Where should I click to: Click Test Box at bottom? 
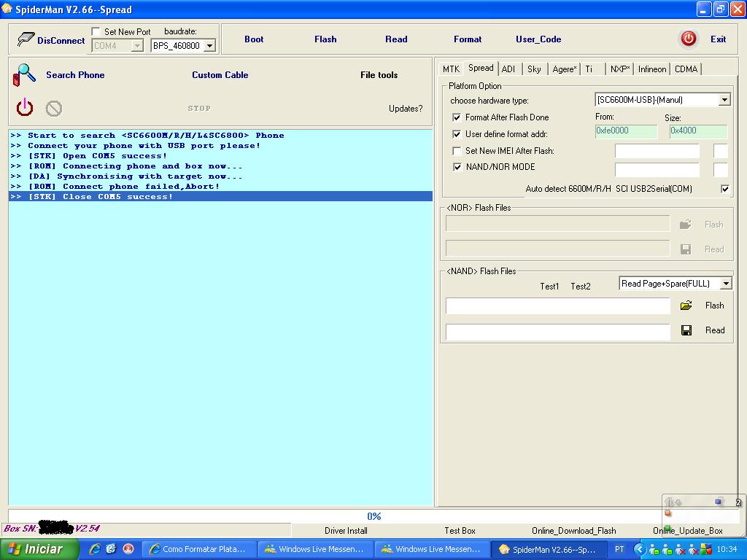pos(460,531)
